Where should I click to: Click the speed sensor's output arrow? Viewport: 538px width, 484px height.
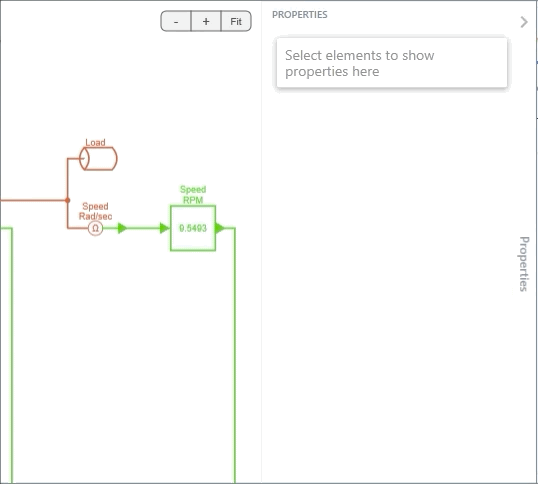[122, 228]
